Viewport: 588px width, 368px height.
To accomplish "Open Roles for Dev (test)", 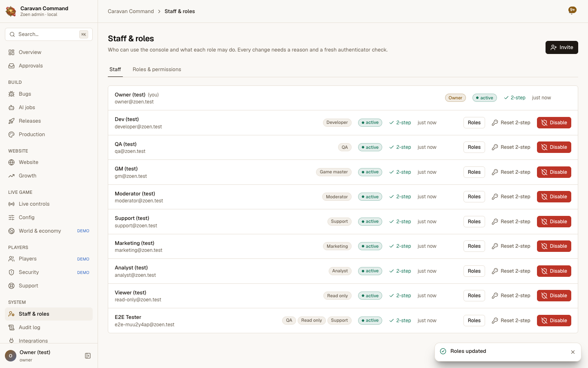I will (x=474, y=123).
